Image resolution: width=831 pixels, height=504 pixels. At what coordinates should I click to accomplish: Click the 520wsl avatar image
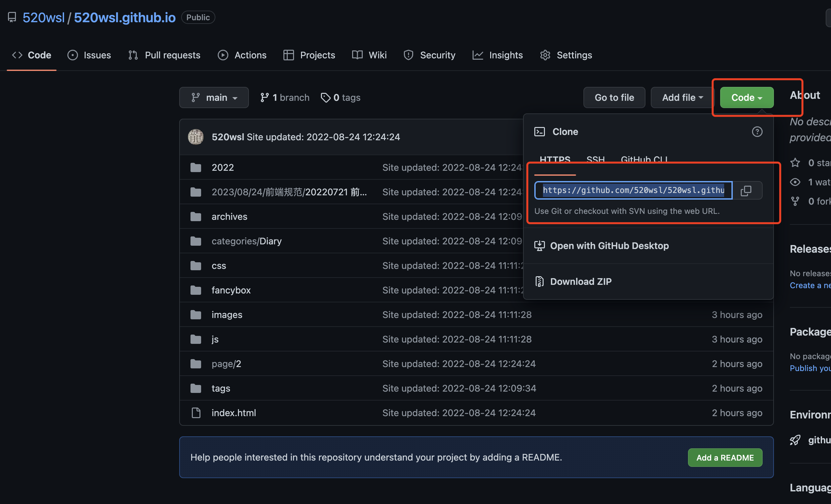(x=195, y=137)
